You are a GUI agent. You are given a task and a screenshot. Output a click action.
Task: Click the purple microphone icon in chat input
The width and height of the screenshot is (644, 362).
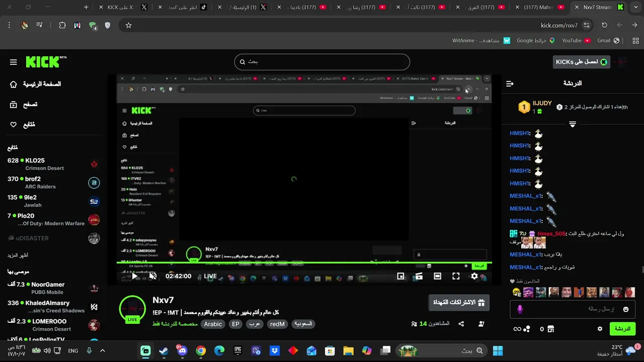pyautogui.click(x=520, y=309)
